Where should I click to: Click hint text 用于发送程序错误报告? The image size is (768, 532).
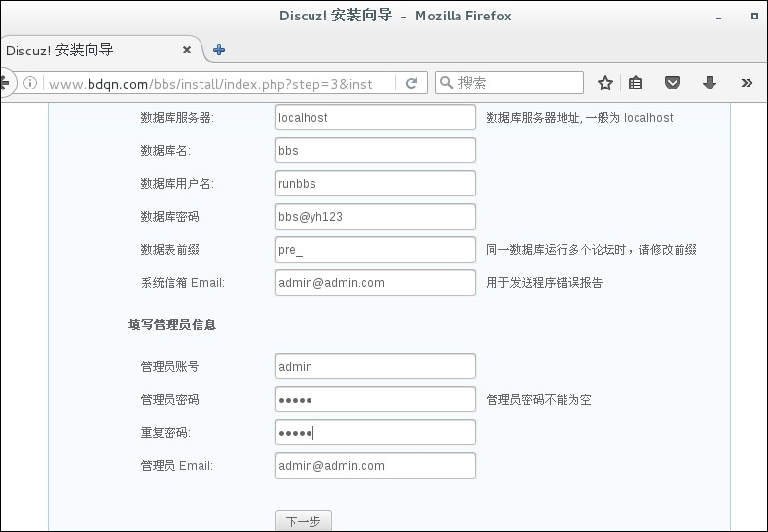click(x=544, y=283)
